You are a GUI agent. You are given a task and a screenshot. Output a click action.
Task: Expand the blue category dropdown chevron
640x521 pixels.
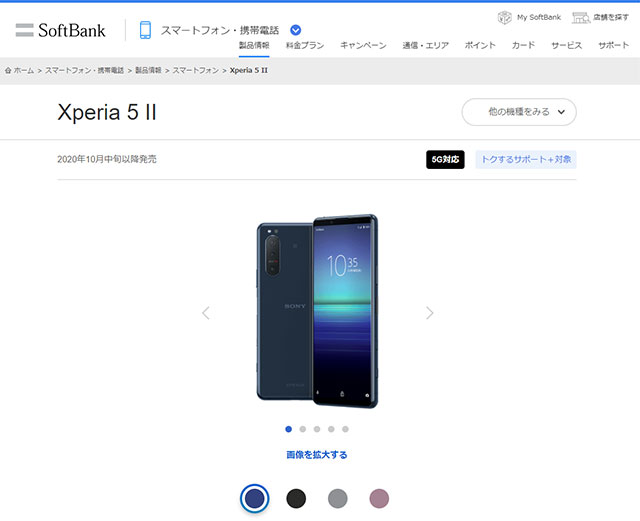[296, 30]
